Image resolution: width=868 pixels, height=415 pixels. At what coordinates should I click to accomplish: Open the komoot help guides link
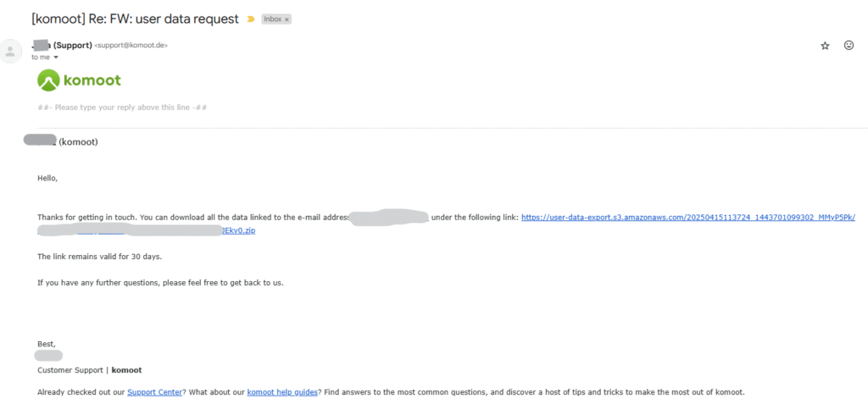coord(282,392)
